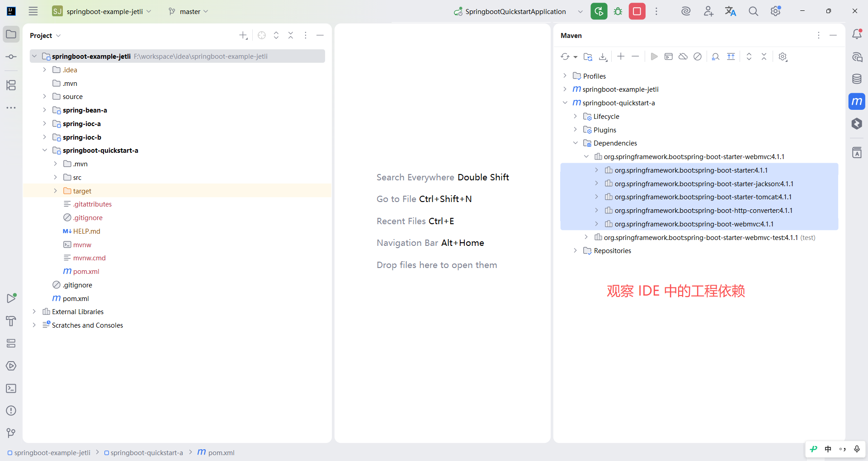Select mvnw.cmd file
Viewport: 868px width, 461px height.
[89, 258]
